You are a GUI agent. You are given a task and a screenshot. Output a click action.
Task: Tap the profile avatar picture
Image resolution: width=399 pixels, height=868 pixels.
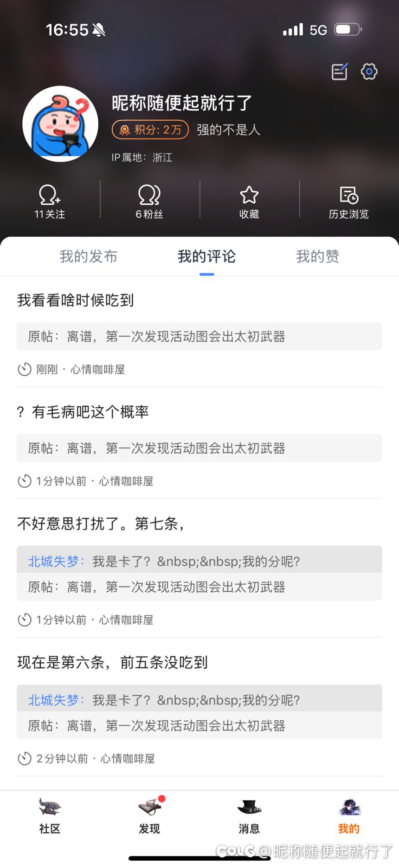pos(60,124)
